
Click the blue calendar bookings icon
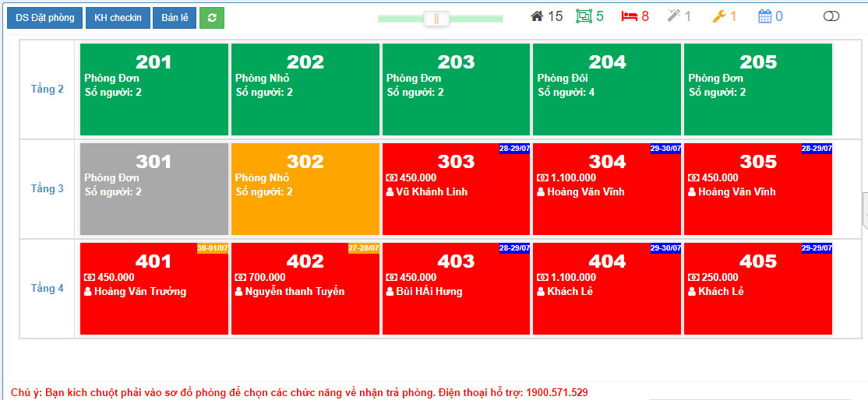pos(765,16)
